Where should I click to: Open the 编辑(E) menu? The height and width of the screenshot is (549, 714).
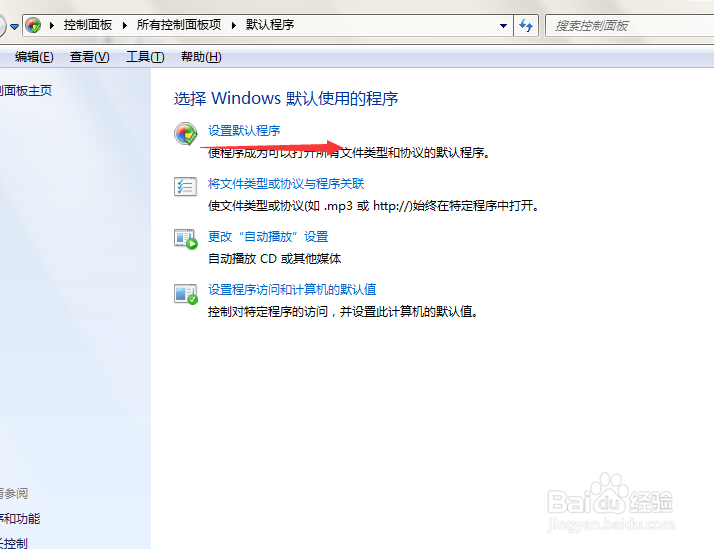tap(34, 57)
